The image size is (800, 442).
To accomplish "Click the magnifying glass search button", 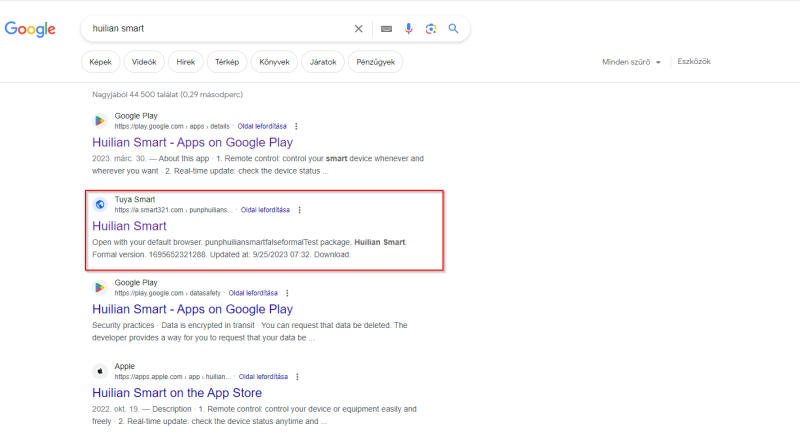I will tap(453, 29).
